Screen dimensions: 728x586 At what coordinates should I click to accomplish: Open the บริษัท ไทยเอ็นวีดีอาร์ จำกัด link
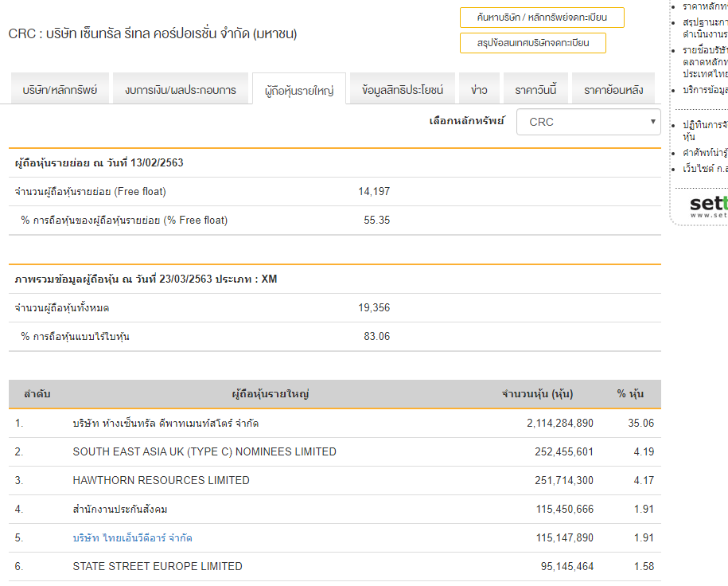coord(132,537)
